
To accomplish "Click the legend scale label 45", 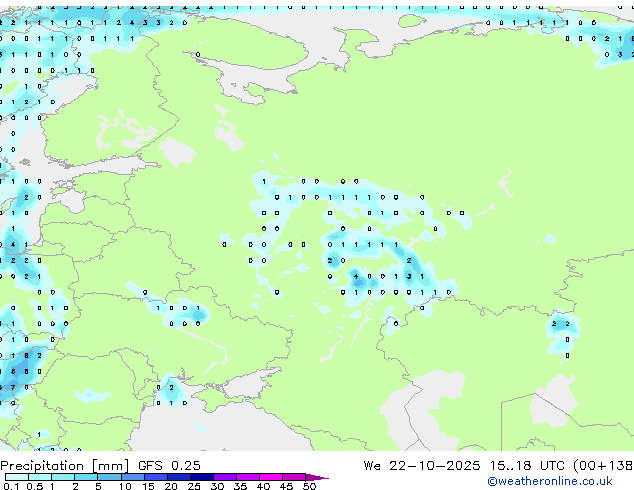I will tap(286, 486).
